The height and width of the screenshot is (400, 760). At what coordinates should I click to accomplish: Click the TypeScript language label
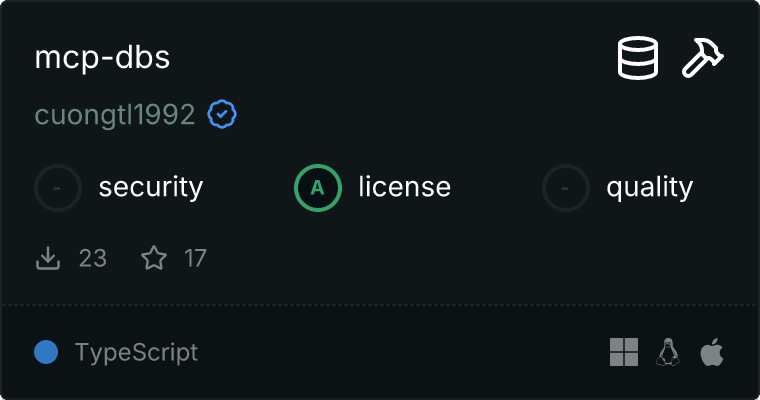pos(137,352)
